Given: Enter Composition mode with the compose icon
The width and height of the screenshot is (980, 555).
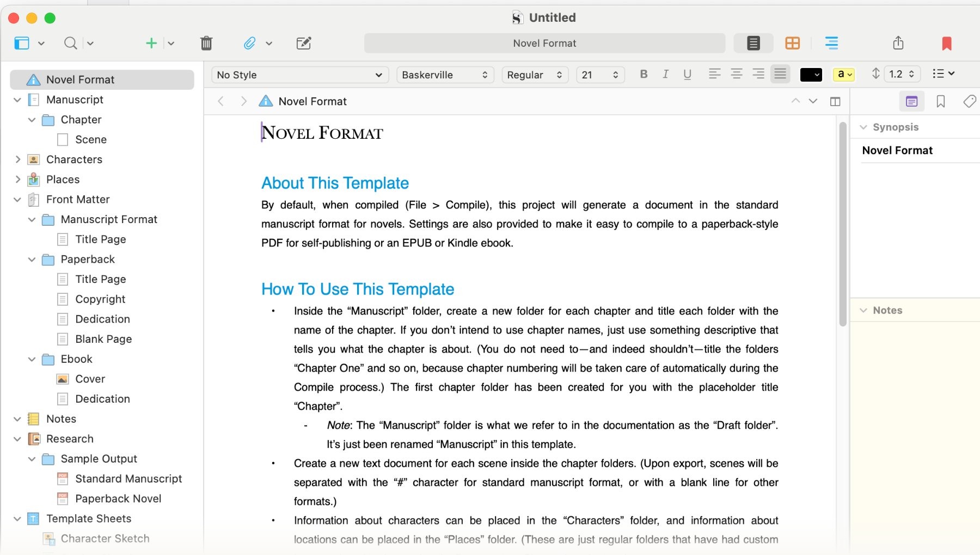Looking at the screenshot, I should (303, 43).
